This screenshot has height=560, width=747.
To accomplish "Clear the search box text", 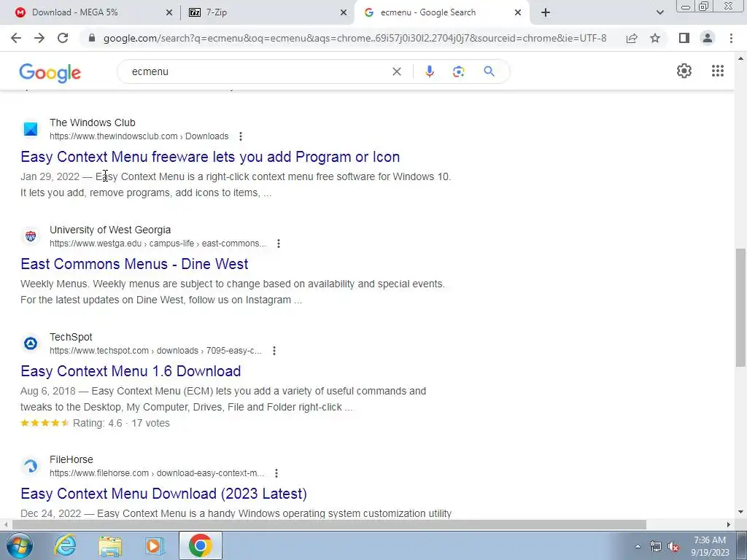I will tap(396, 71).
